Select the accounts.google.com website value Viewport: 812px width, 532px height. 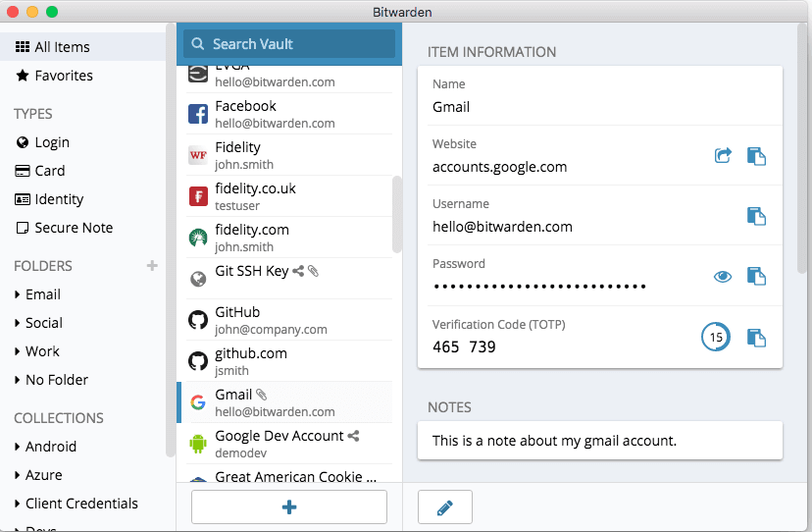[x=500, y=167]
